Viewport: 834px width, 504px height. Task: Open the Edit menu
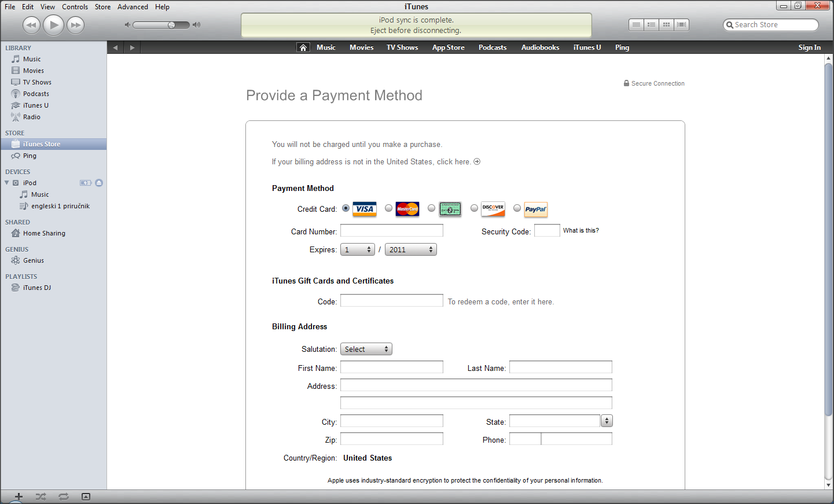(28, 7)
